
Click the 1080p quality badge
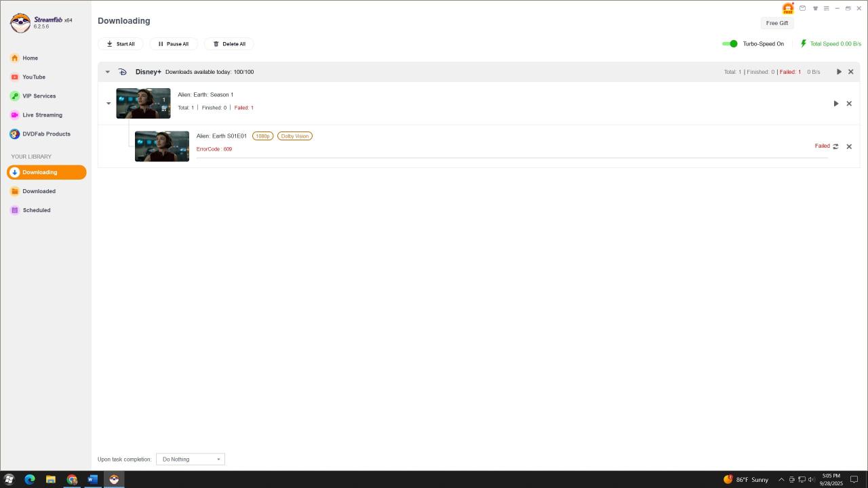pos(262,136)
